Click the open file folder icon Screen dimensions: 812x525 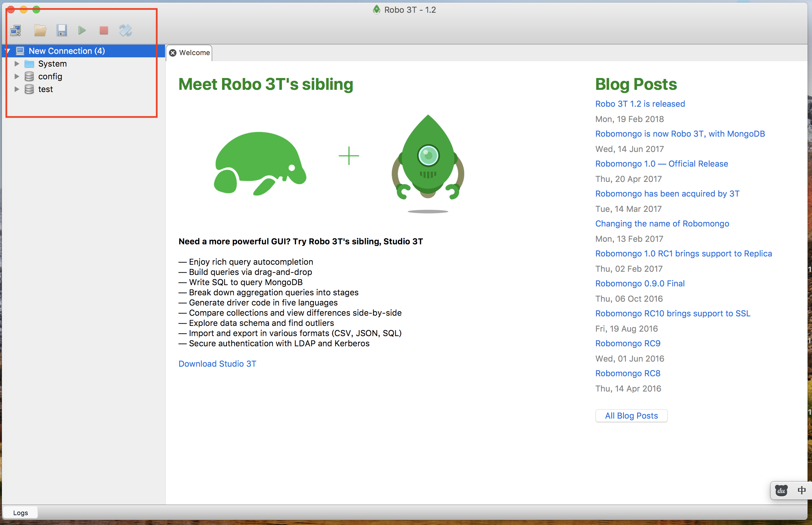(40, 30)
